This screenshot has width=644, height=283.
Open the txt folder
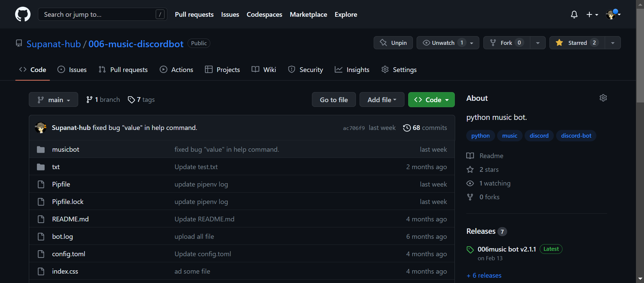[x=56, y=167]
